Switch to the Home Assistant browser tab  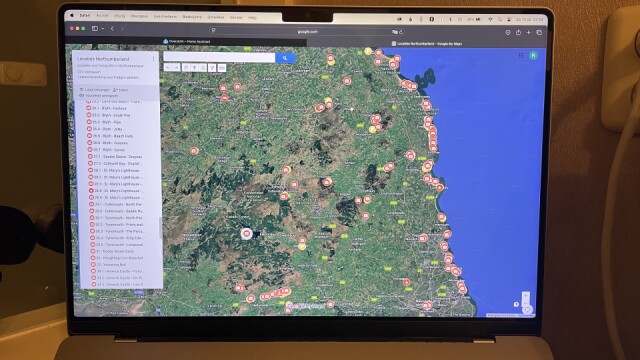187,41
